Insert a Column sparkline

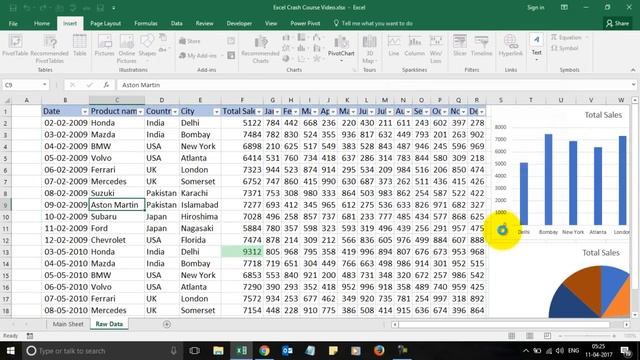coord(415,45)
